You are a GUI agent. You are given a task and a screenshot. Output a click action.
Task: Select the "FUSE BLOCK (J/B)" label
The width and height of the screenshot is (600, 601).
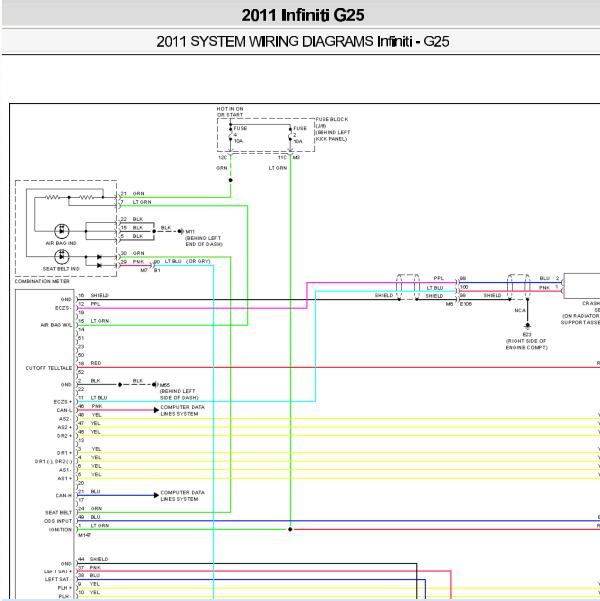[x=332, y=122]
